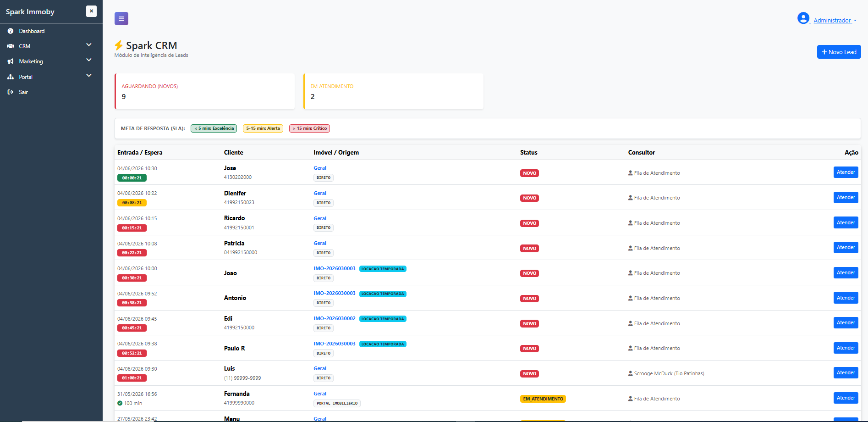The height and width of the screenshot is (422, 868).
Task: Click the Dashboard gauge icon in sidebar
Action: [x=11, y=31]
